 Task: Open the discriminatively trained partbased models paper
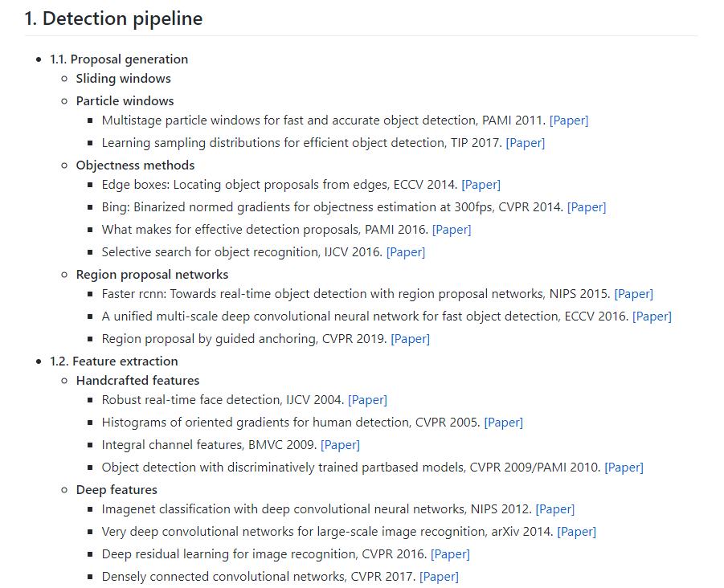624,468
